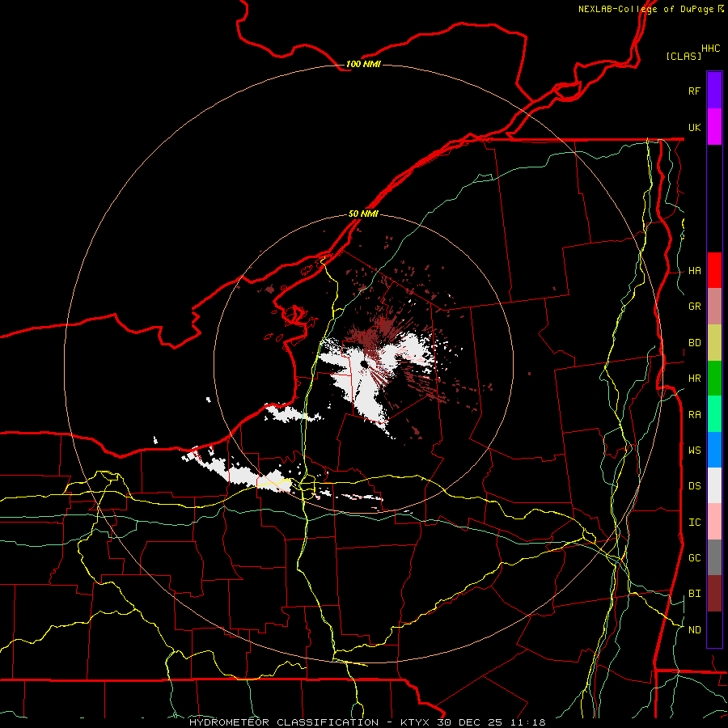Click the 'HA' legend label
Viewport: 728px width, 728px height.
point(694,270)
